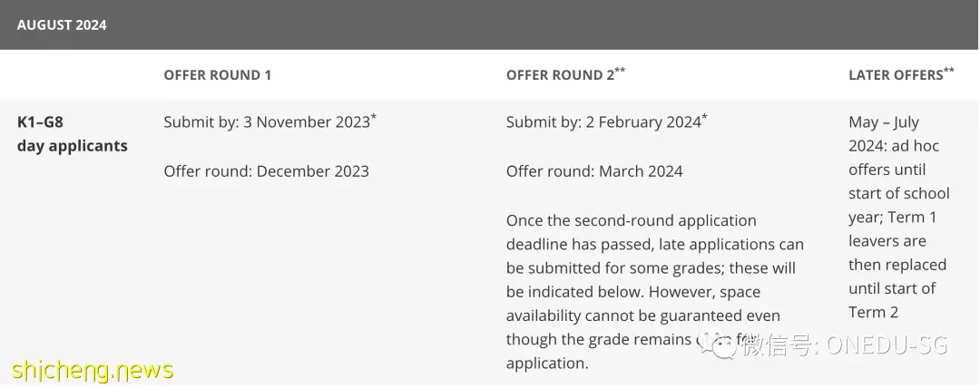Viewport: 980px width, 388px height.
Task: Click the asterisk after 2 February 2024
Action: [x=704, y=117]
